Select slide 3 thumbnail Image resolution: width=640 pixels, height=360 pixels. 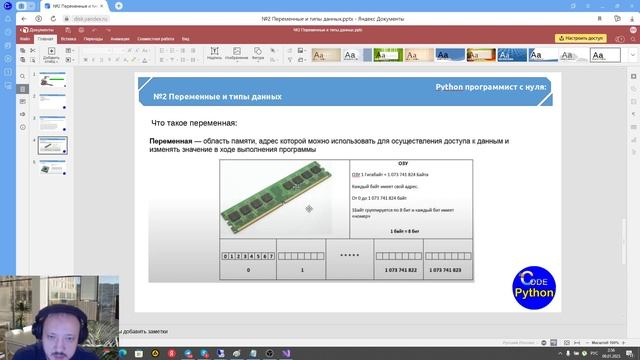point(53,124)
